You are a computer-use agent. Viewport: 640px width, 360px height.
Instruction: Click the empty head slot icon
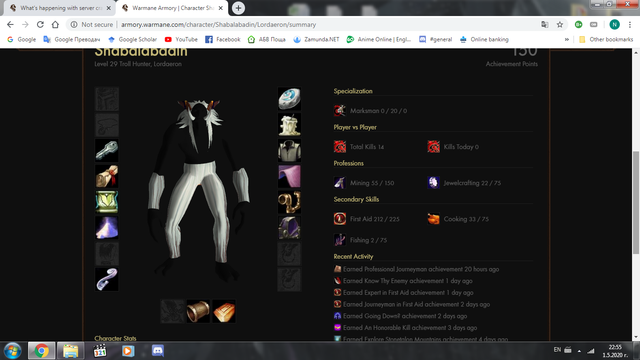(107, 99)
